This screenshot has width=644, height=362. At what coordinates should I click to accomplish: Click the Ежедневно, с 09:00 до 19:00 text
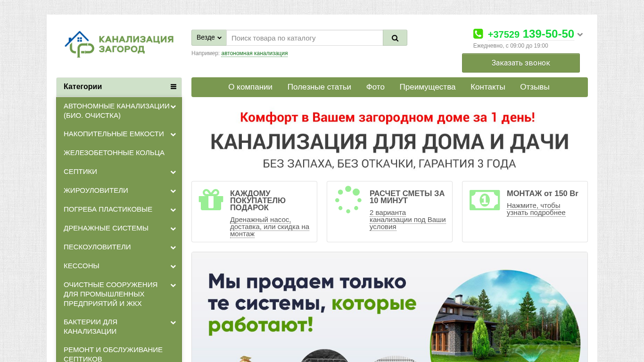511,46
